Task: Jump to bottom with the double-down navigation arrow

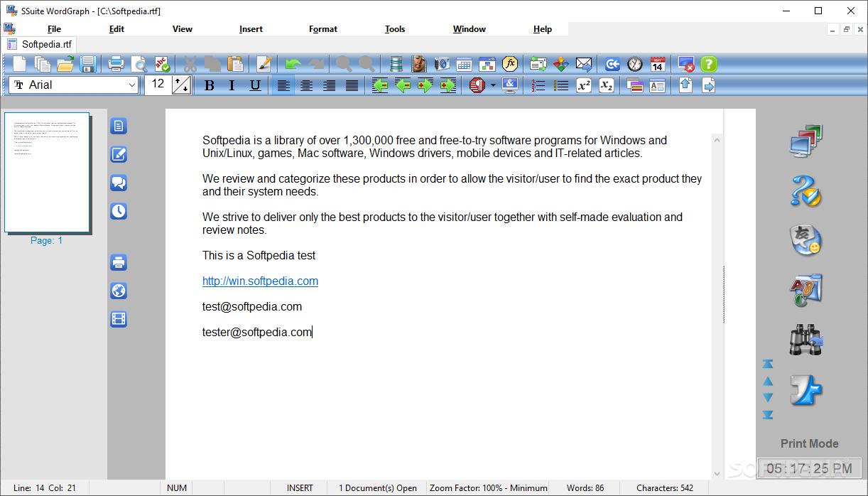Action: tap(768, 415)
